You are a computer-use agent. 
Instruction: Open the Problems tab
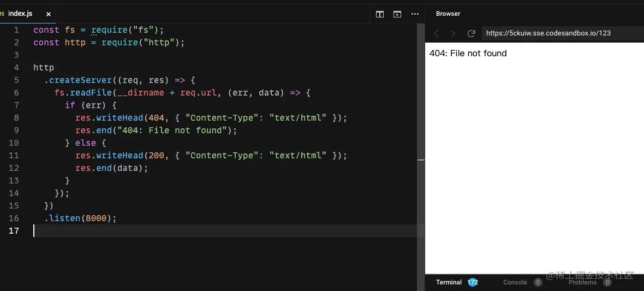(x=582, y=282)
